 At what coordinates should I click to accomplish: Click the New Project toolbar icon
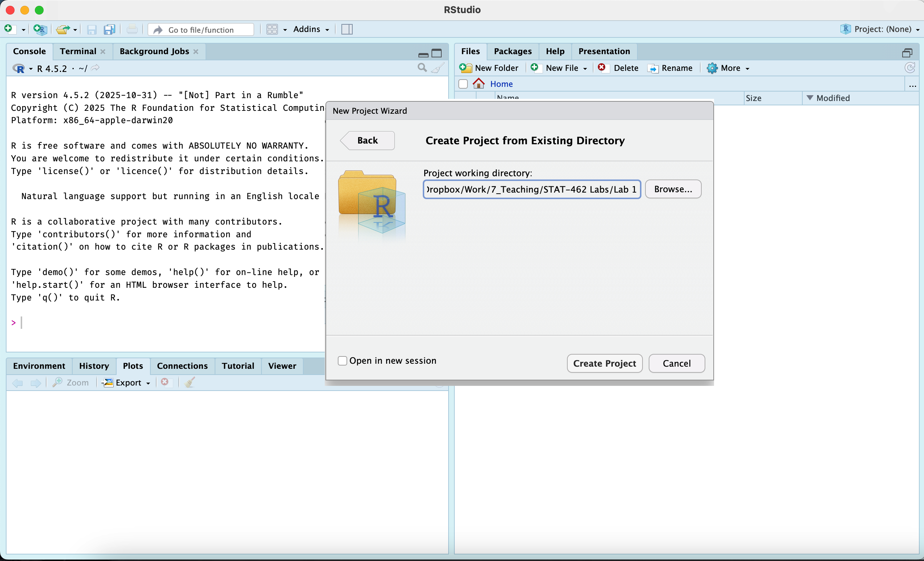40,29
